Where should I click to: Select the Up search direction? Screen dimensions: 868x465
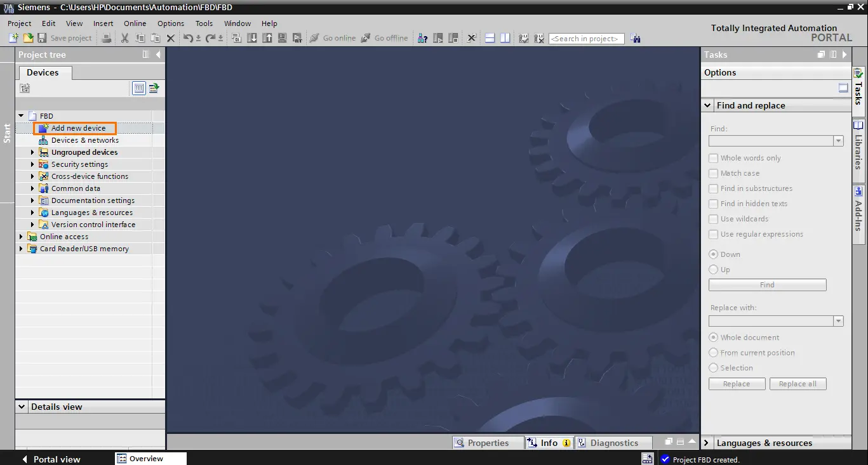point(713,270)
